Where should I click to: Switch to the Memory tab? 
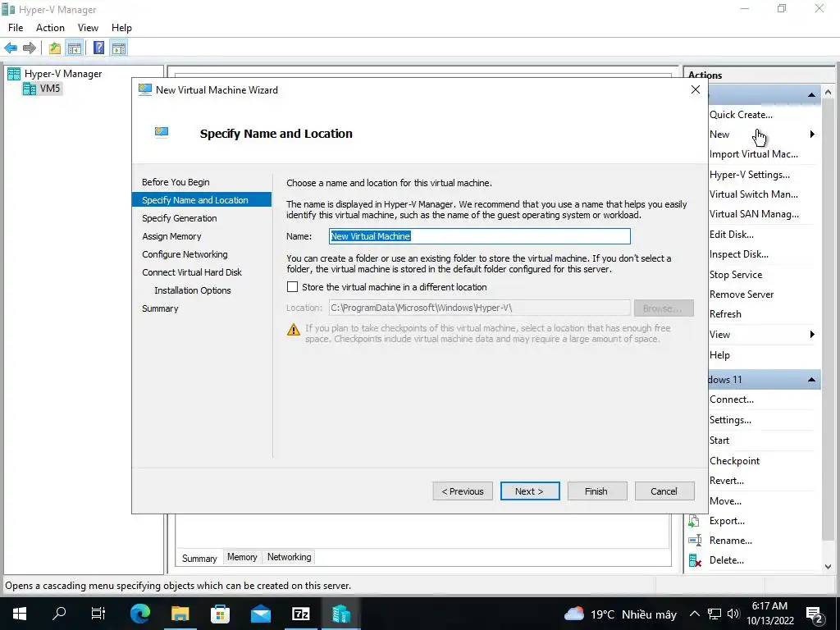[242, 557]
